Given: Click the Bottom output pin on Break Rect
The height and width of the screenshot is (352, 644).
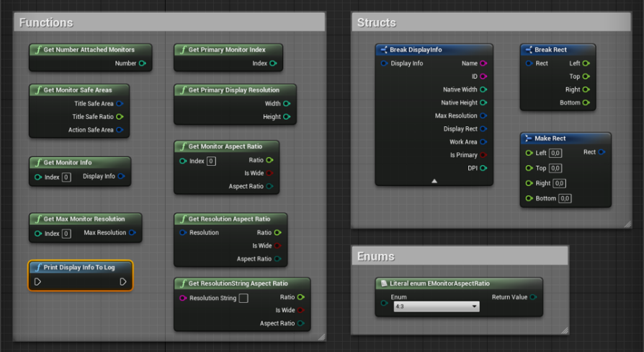Looking at the screenshot, I should tap(586, 103).
